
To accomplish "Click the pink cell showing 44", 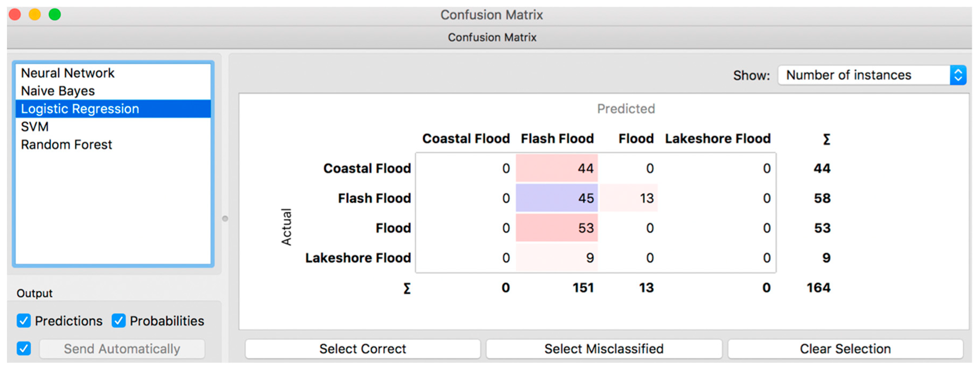I will coord(557,168).
